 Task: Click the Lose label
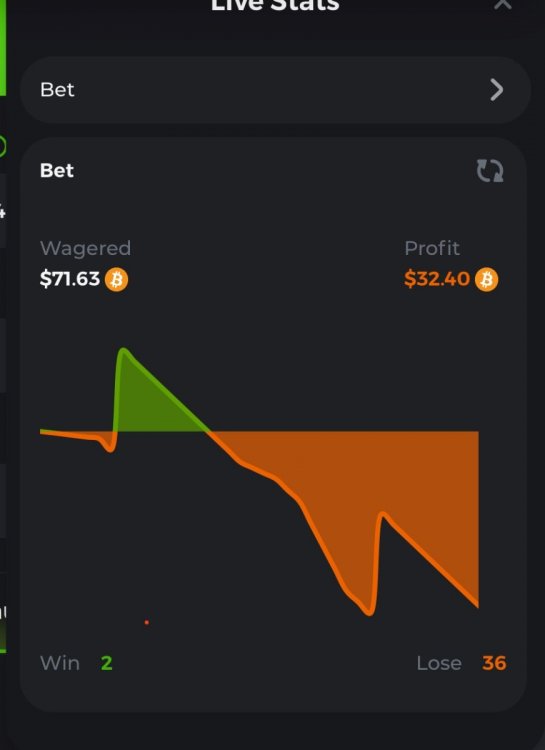point(439,663)
